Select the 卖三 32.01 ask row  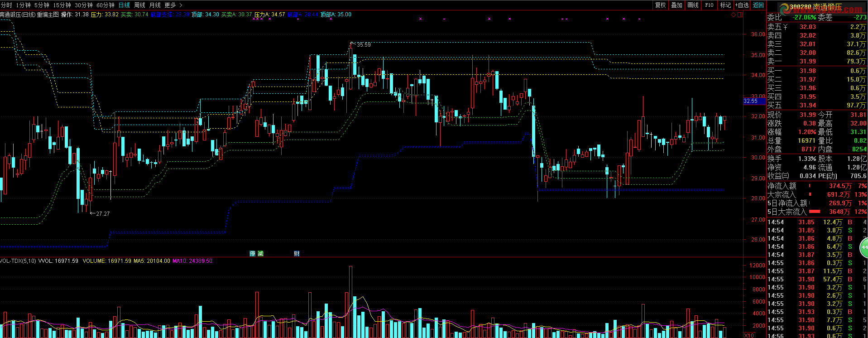[817, 44]
